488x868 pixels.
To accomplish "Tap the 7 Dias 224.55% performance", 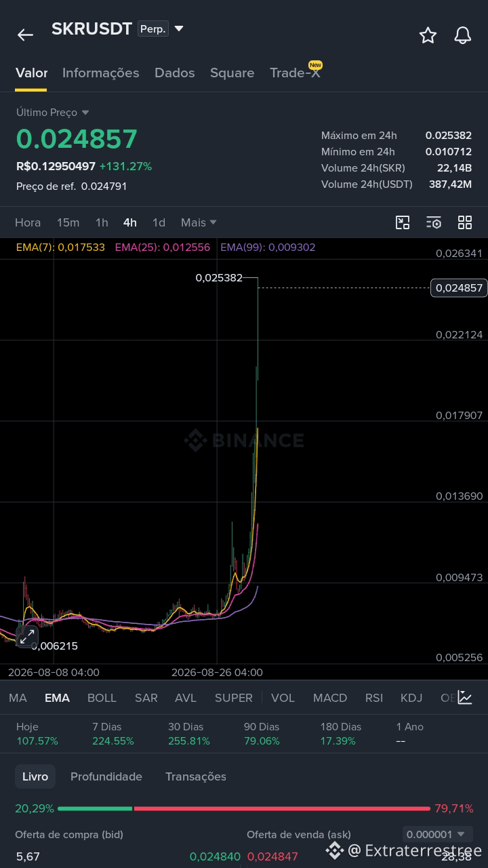I will point(113,734).
